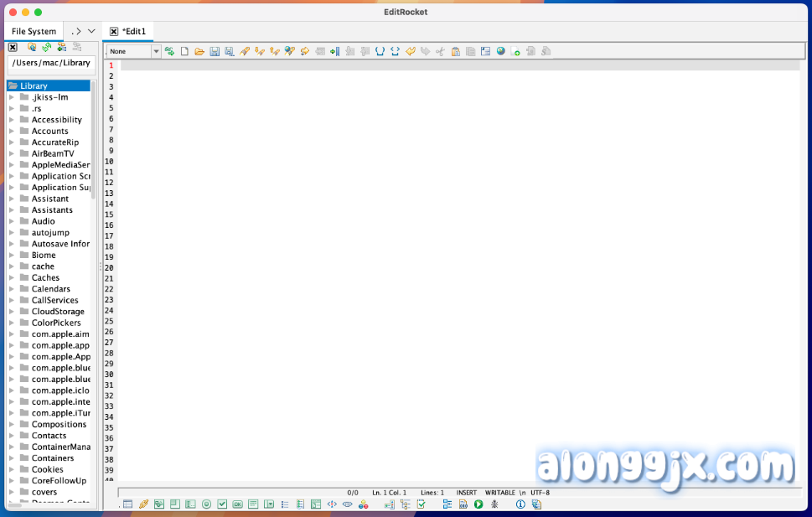Select the Containers folder in the tree
Screen dimensions: 812x517
pyautogui.click(x=53, y=458)
